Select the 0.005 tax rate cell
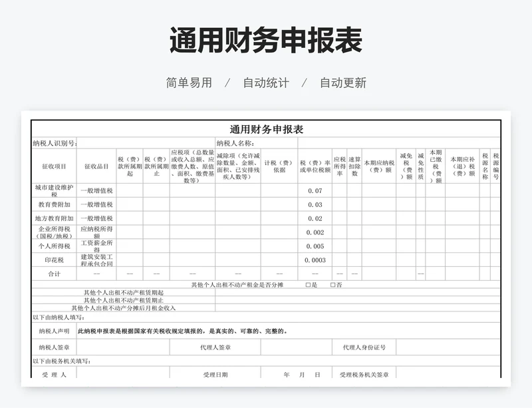The height and width of the screenshot is (408, 532). tap(315, 246)
